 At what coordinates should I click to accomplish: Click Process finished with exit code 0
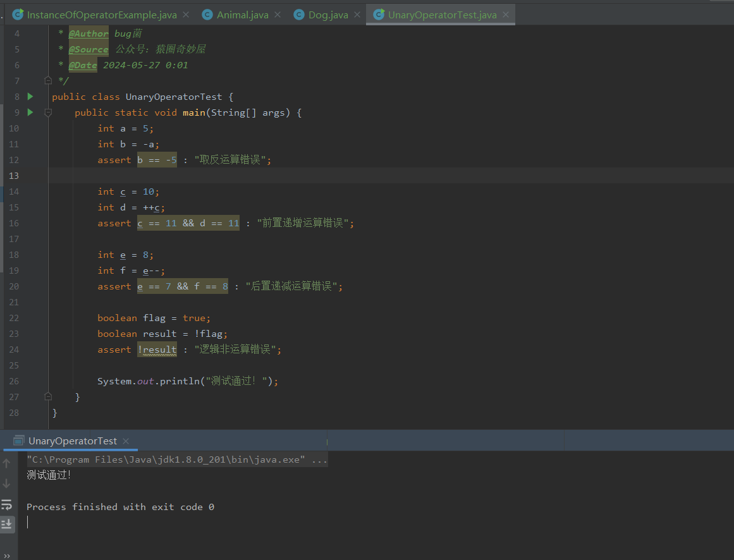click(x=120, y=507)
